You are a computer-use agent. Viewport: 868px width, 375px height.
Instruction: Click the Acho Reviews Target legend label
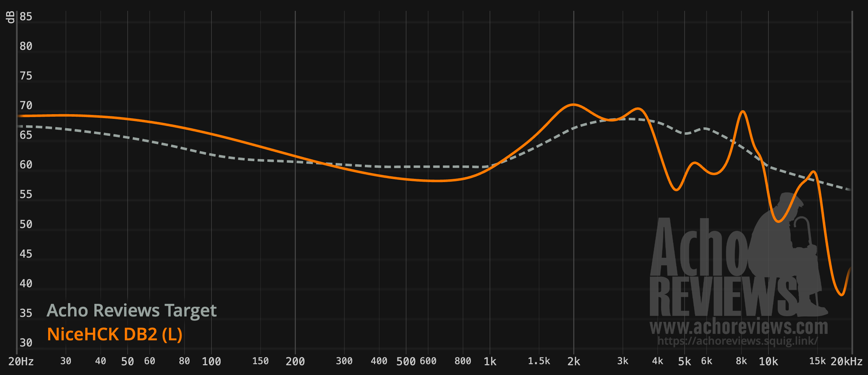click(x=132, y=311)
